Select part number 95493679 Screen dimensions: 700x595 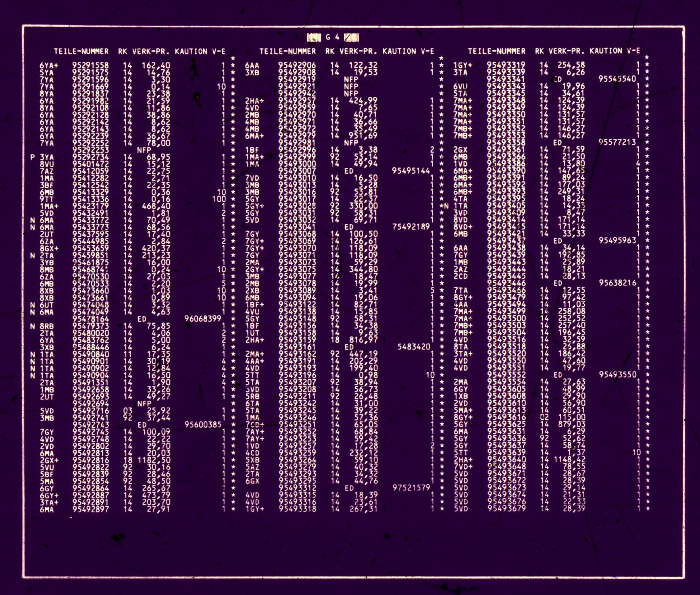[x=506, y=509]
